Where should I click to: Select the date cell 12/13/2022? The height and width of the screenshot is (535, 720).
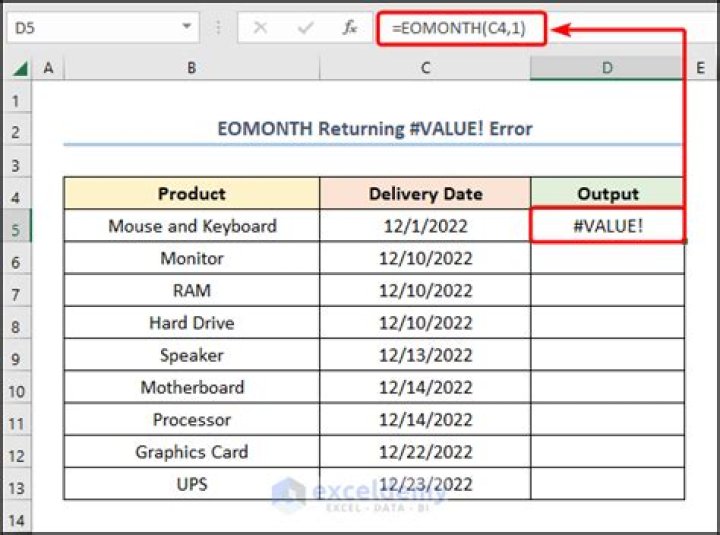click(x=425, y=355)
